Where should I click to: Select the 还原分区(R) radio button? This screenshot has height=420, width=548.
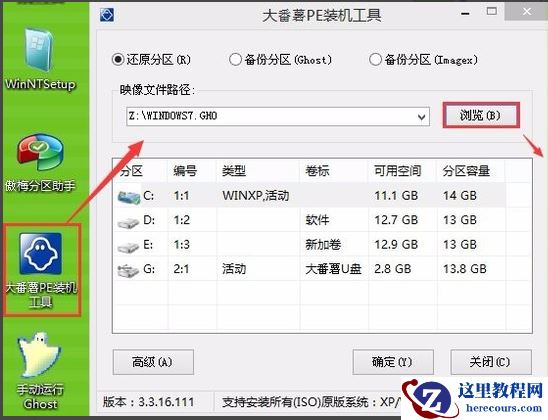[118, 59]
